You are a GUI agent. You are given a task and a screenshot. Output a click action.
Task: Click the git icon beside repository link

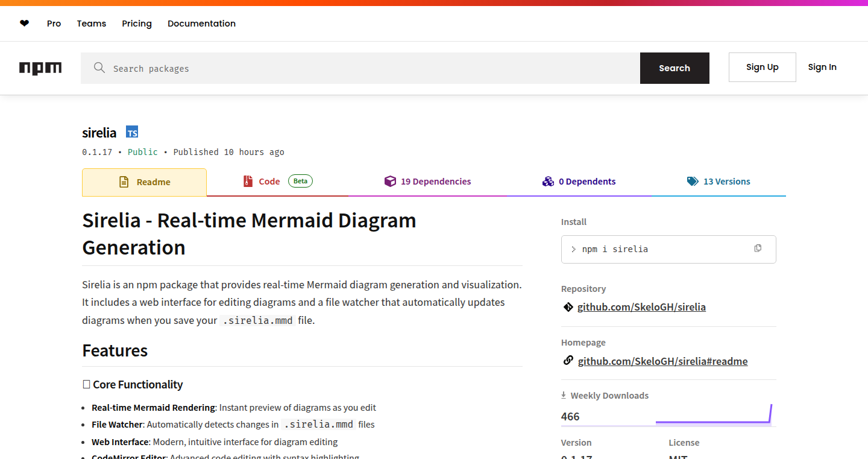(x=568, y=307)
